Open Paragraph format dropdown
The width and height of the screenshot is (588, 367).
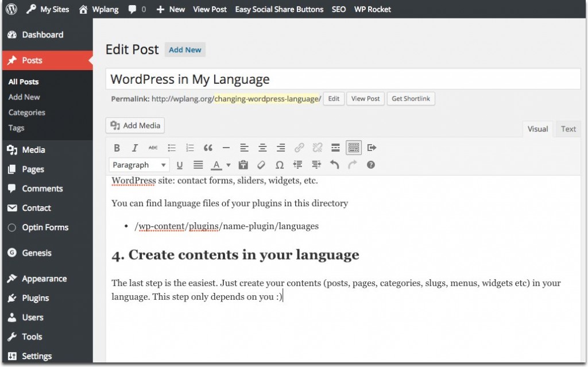tap(139, 165)
